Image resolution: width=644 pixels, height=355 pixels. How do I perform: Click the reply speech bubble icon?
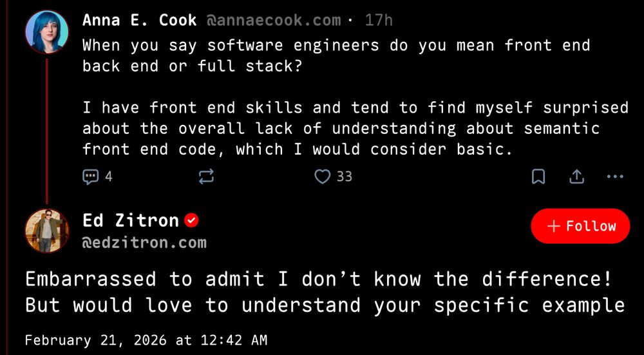(x=91, y=176)
